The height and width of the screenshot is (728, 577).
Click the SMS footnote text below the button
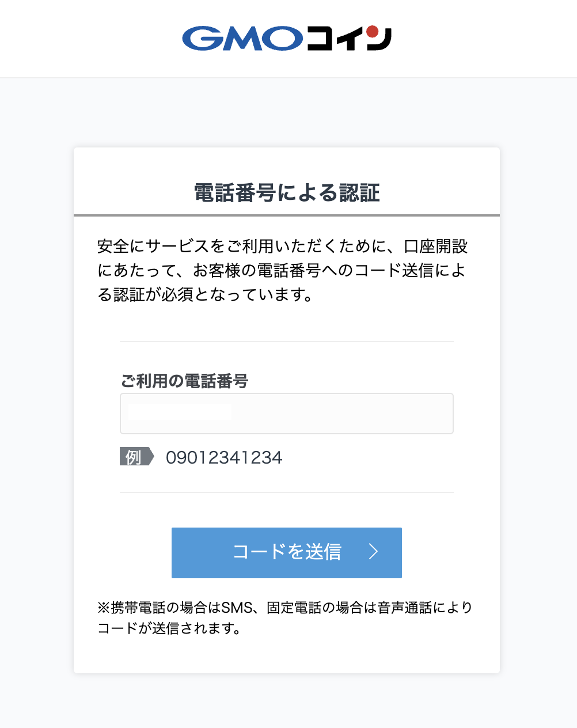[284, 617]
